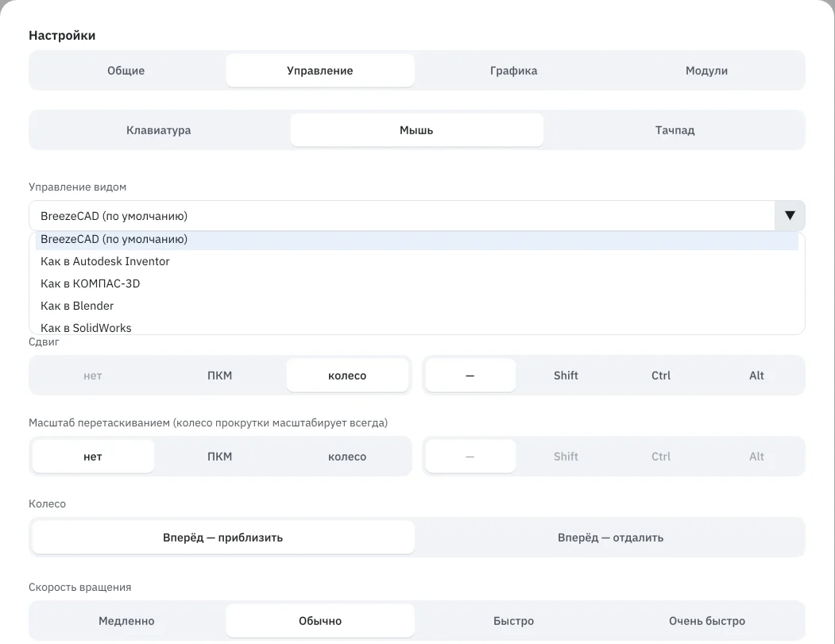Image resolution: width=835 pixels, height=644 pixels.
Task: Select "Вперёд — отдалить" wheel direction
Action: pos(610,537)
